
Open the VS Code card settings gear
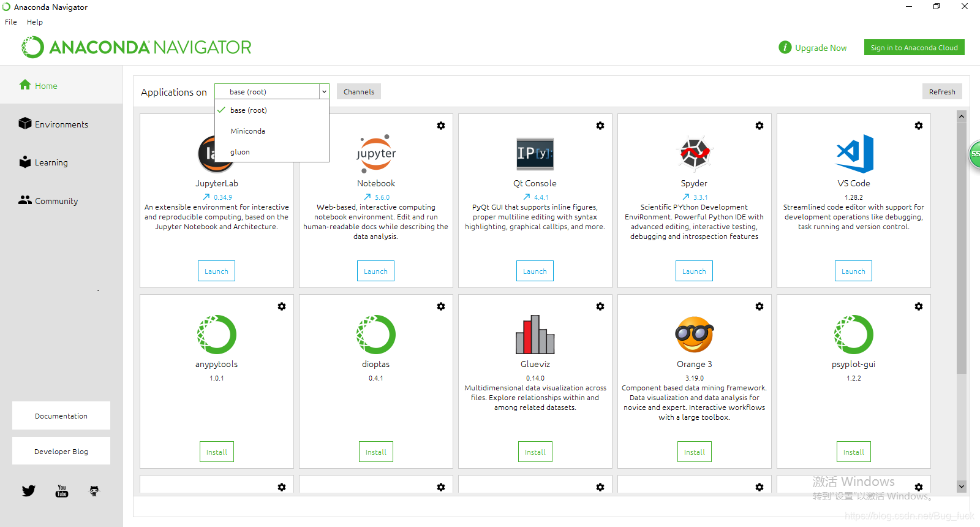tap(919, 126)
